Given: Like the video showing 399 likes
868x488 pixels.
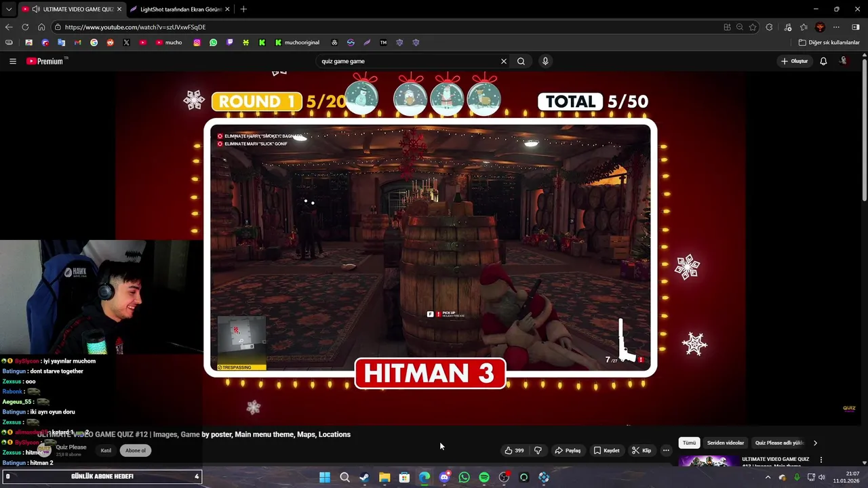Looking at the screenshot, I should (x=514, y=450).
